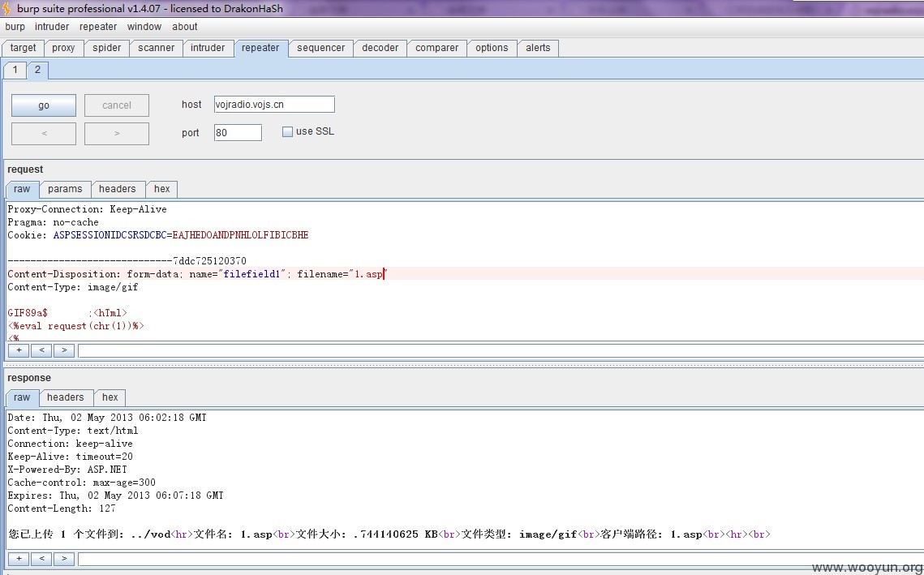Click the request search plus button
Image resolution: width=924 pixels, height=575 pixels.
point(19,350)
